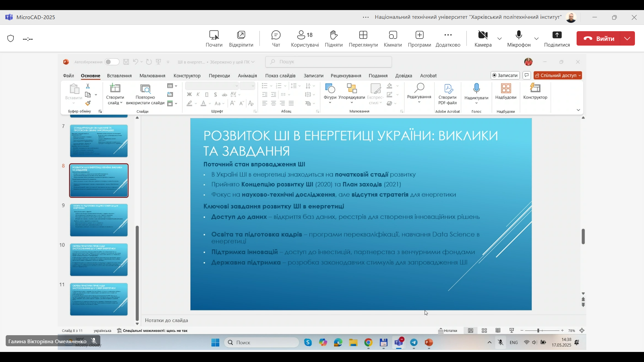Viewport: 644px width, 362px height.
Task: Open dropdown arrow beside Вийти button
Action: (x=628, y=39)
